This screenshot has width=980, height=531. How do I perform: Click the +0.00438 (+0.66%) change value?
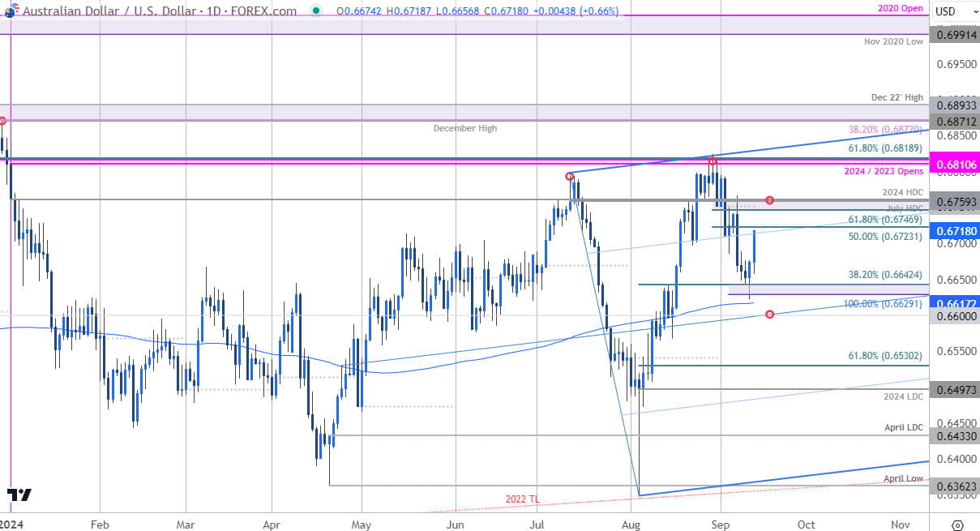(578, 11)
